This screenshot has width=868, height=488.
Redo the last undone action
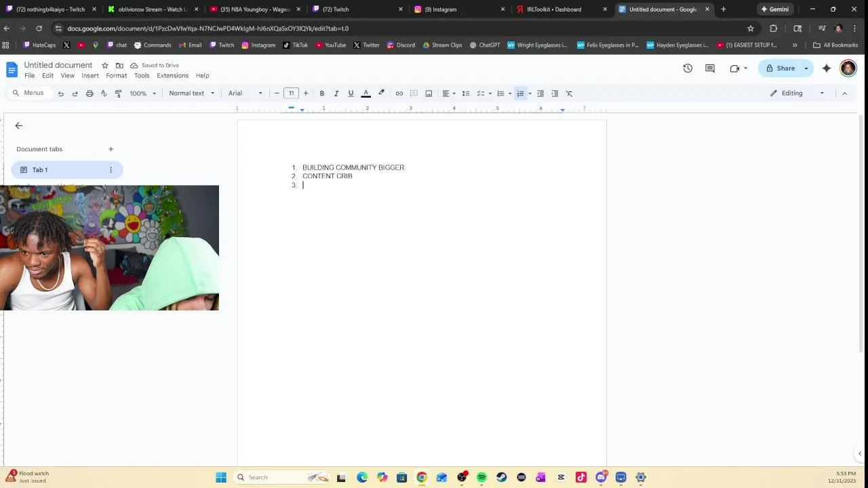click(75, 94)
